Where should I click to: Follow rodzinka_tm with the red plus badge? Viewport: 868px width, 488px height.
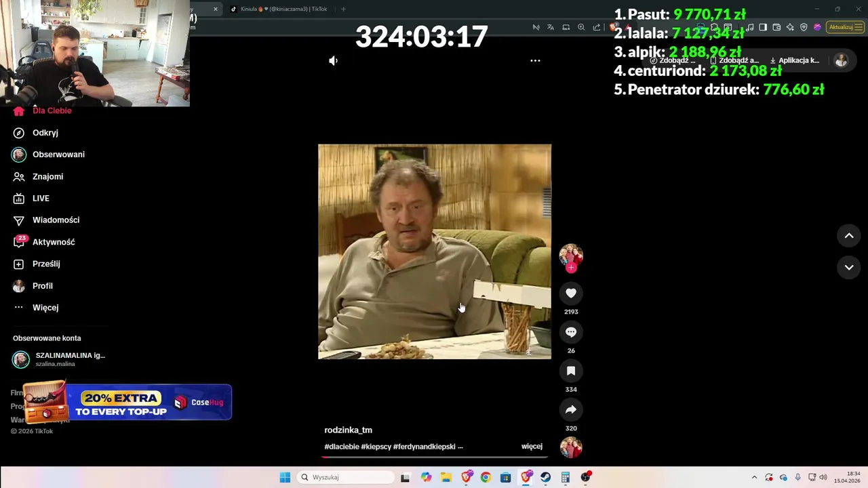571,268
